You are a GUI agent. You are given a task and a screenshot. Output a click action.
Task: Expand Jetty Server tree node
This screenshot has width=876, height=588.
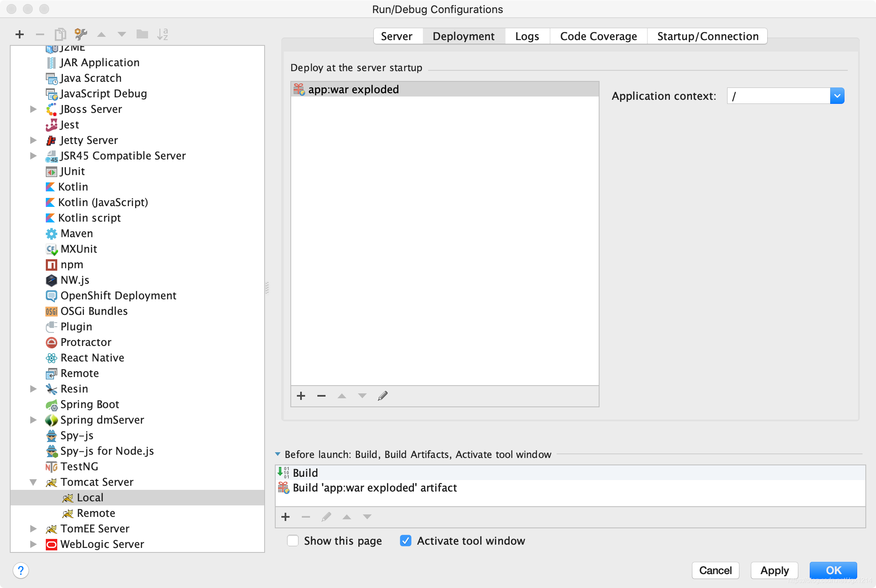[x=34, y=140]
